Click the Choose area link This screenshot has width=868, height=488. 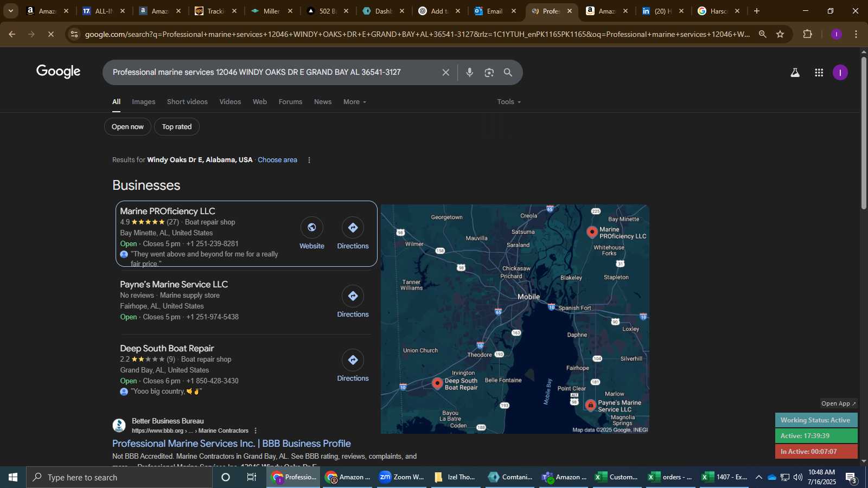pyautogui.click(x=277, y=160)
